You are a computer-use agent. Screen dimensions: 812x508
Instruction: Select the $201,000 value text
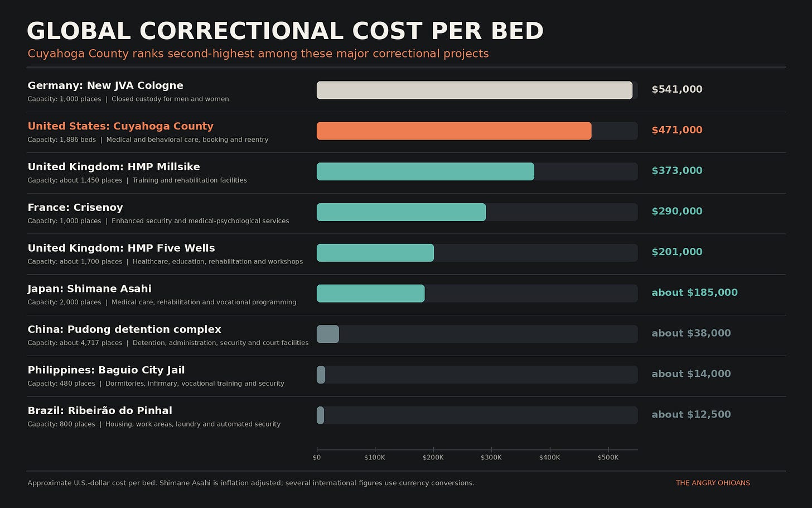coord(677,252)
